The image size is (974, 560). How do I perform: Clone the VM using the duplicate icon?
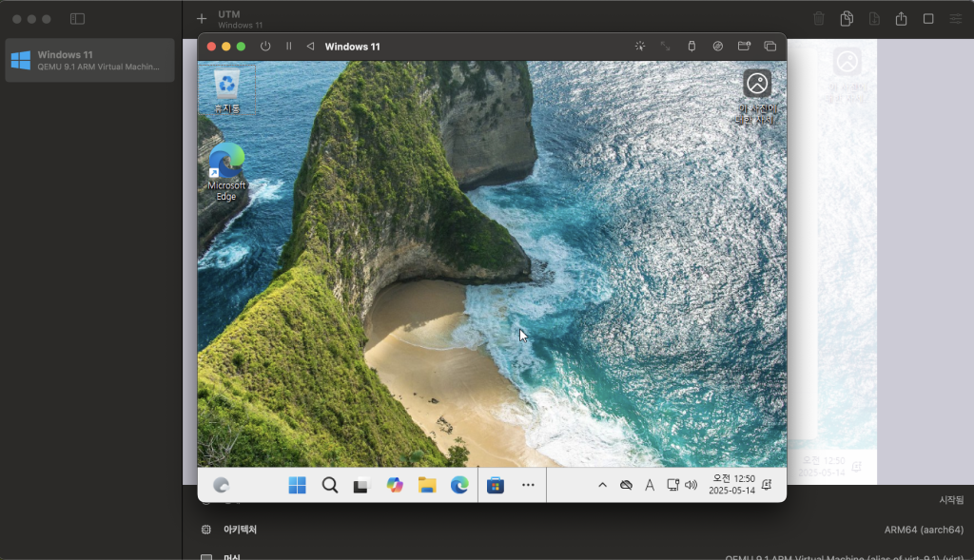coord(846,19)
